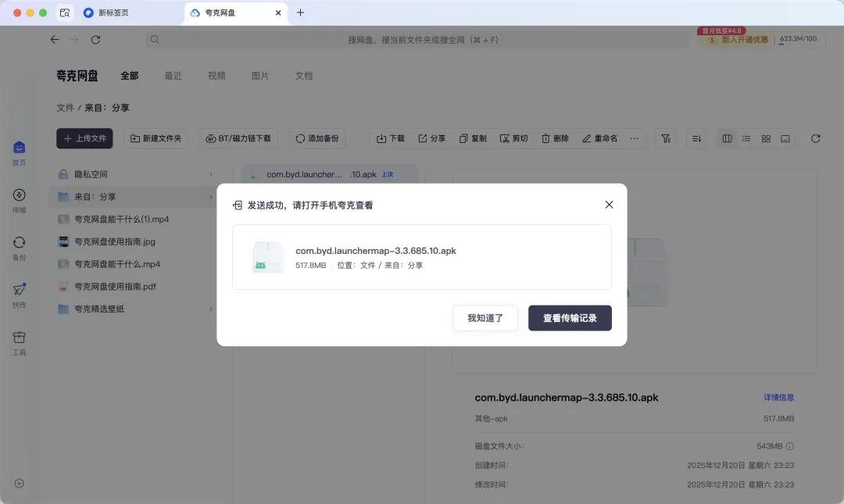This screenshot has width=844, height=504.
Task: Expand the 夸克精选壁纸 folder chevron
Action: tap(210, 309)
